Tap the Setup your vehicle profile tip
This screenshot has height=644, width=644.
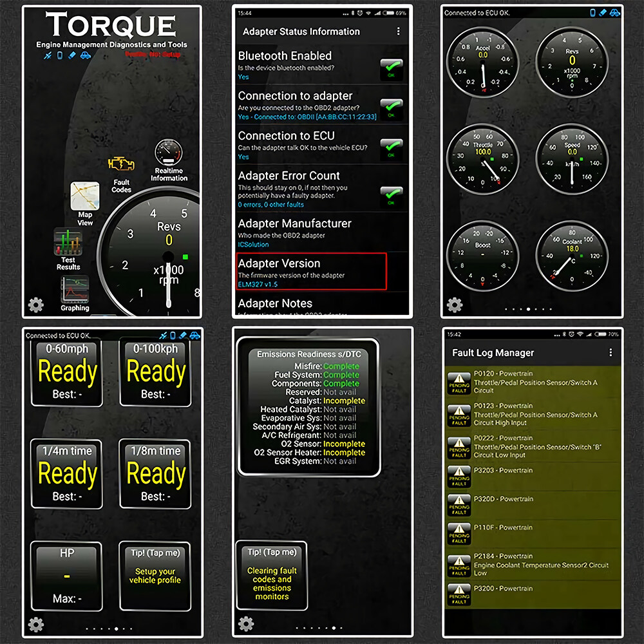tap(155, 575)
